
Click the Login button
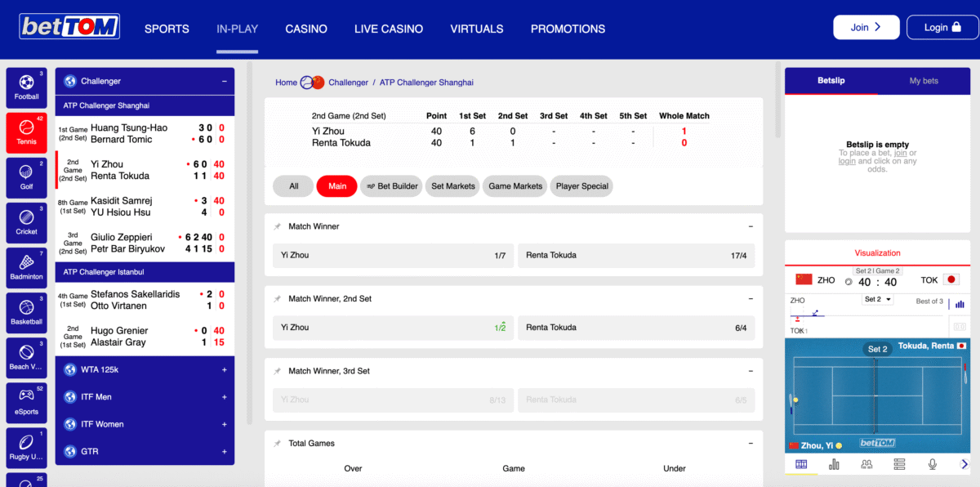(942, 27)
